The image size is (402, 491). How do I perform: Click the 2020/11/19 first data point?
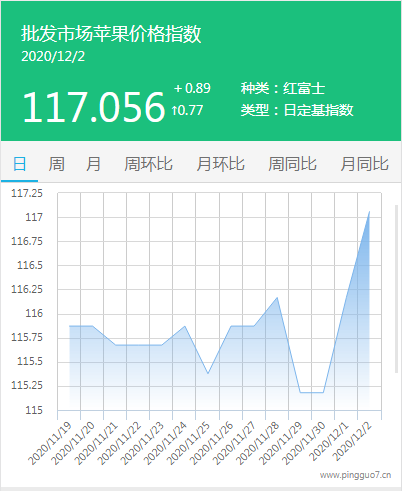pyautogui.click(x=69, y=326)
